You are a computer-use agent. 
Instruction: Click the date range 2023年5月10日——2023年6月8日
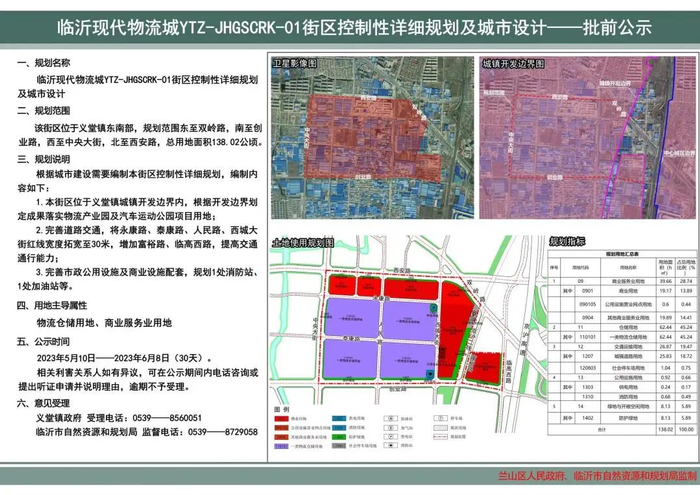point(103,358)
